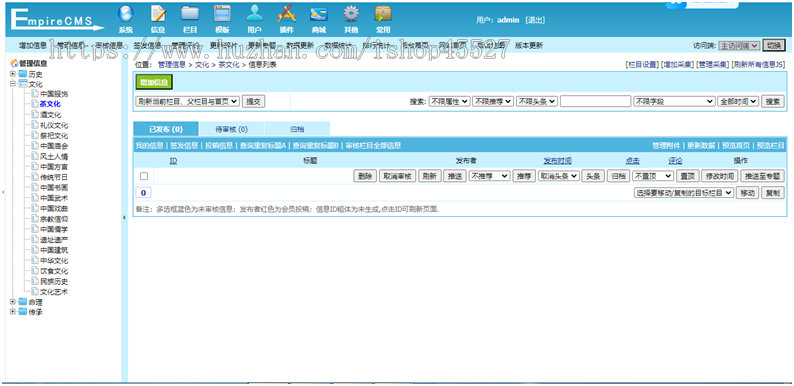Switch to the 已发布 (0) tab
The height and width of the screenshot is (386, 794).
[x=166, y=129]
